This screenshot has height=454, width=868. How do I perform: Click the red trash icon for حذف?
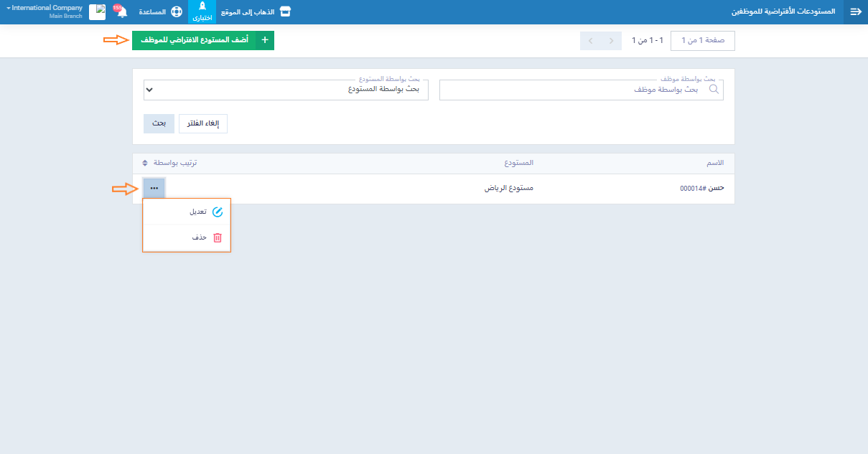[x=218, y=237]
